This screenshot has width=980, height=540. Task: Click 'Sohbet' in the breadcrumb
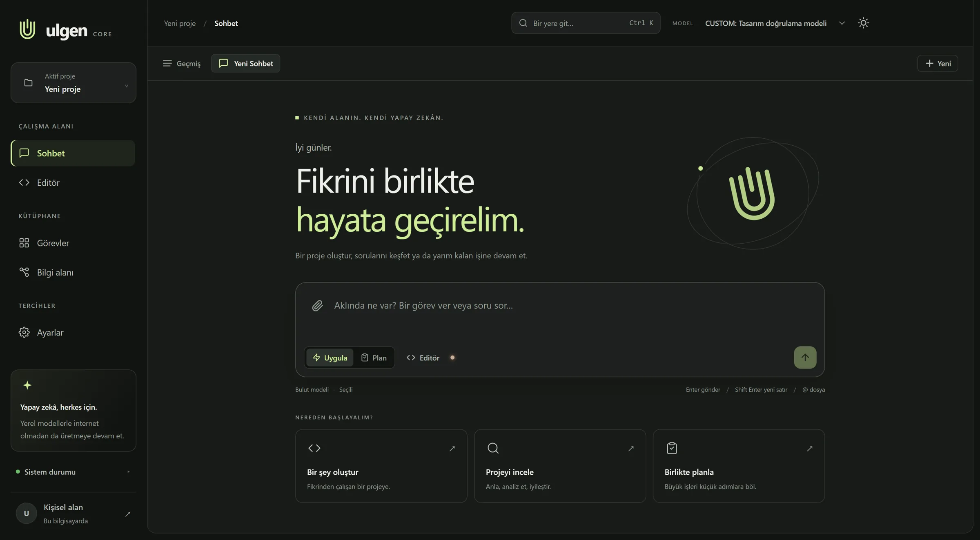point(226,23)
